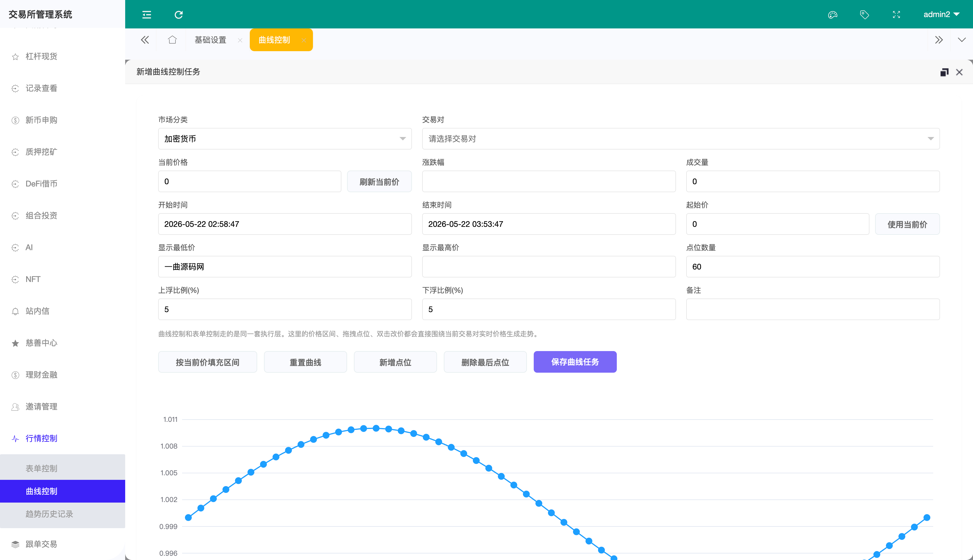Select 曲线控制 submenu item

click(x=62, y=491)
